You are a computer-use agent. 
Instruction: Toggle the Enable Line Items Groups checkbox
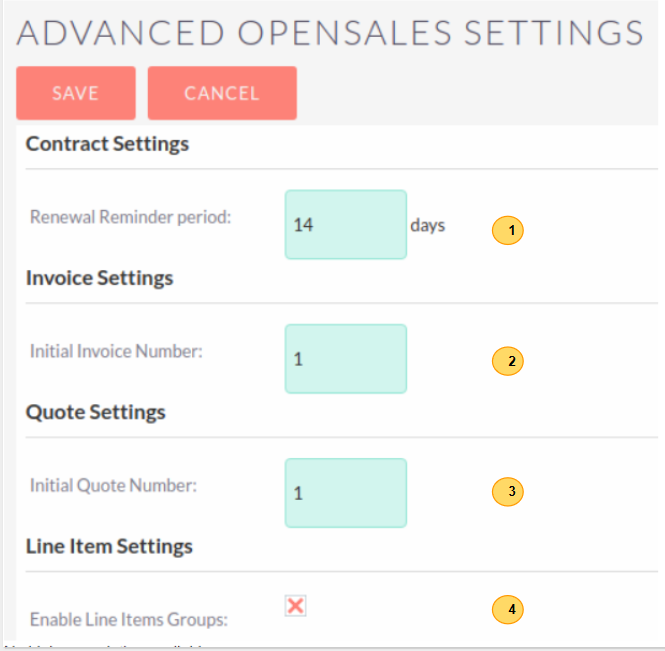coord(295,605)
